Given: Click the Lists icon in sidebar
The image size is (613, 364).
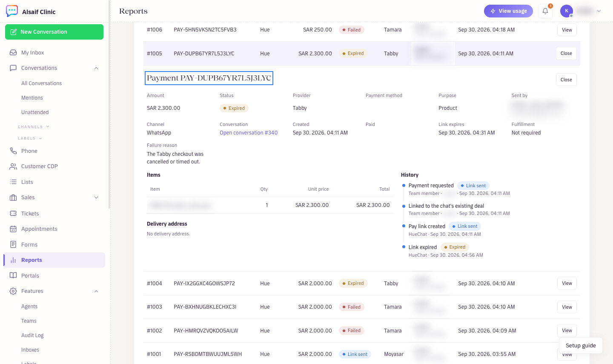Looking at the screenshot, I should 13,182.
